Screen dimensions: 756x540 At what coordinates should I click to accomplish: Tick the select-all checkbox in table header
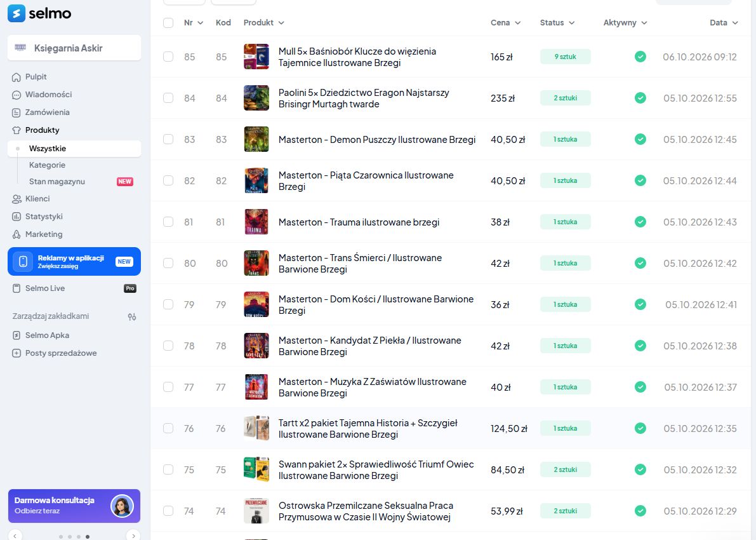(x=168, y=23)
